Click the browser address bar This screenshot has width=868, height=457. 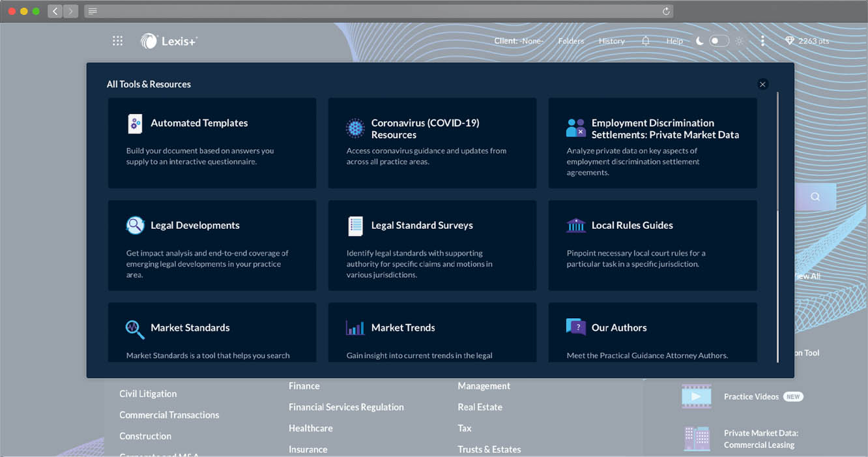(378, 11)
